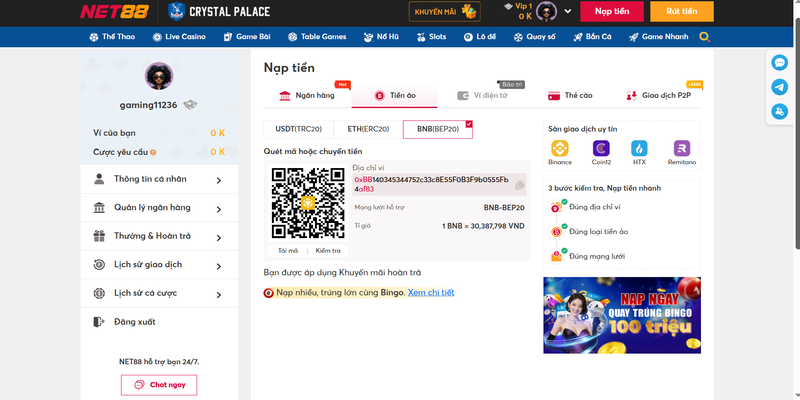Viewport: 800px width, 400px height.
Task: Open Thông tin cá nhân section
Action: click(x=159, y=179)
